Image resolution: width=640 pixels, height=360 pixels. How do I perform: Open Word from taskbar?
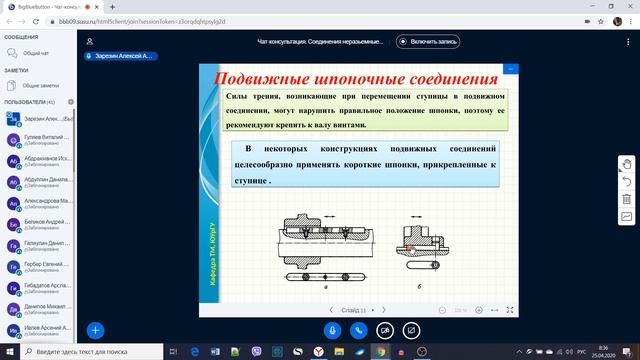tap(215, 351)
